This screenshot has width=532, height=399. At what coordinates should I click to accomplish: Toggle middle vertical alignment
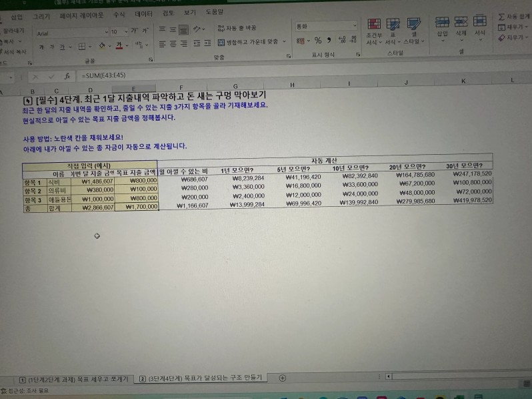173,30
